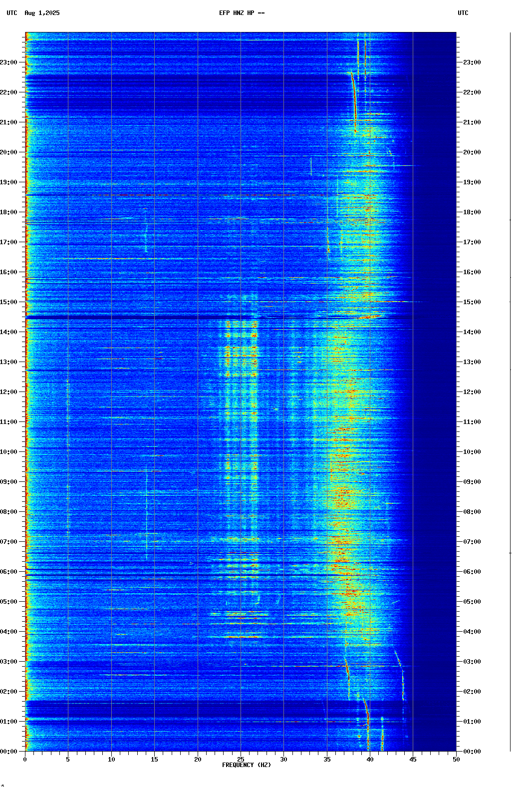
Task: Click the '20' frequency tick label
Action: pyautogui.click(x=198, y=760)
